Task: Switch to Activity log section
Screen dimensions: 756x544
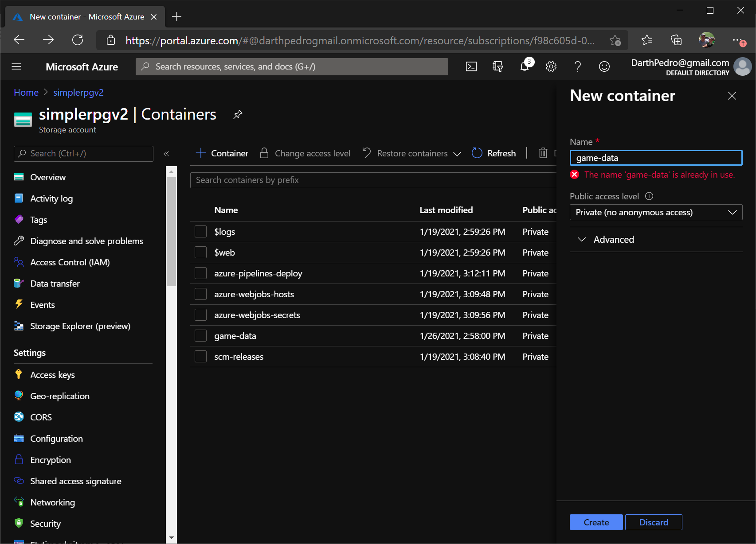Action: 51,198
